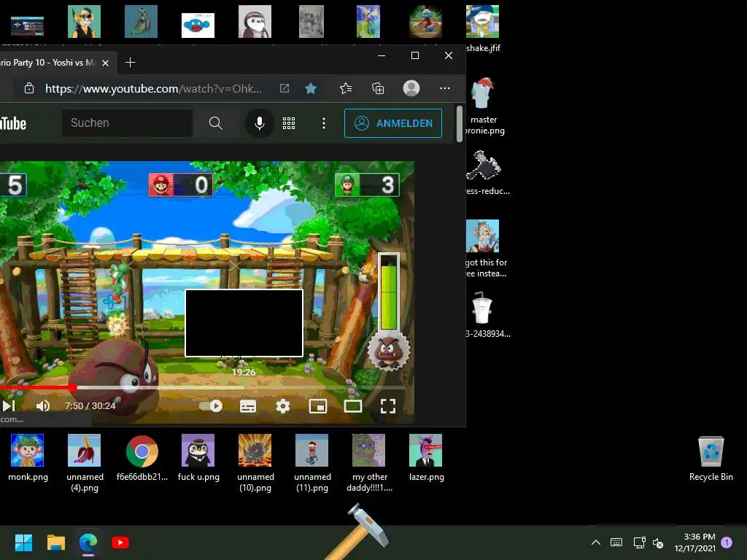The image size is (747, 560).
Task: Click the YouTube URL address bar
Action: point(153,88)
